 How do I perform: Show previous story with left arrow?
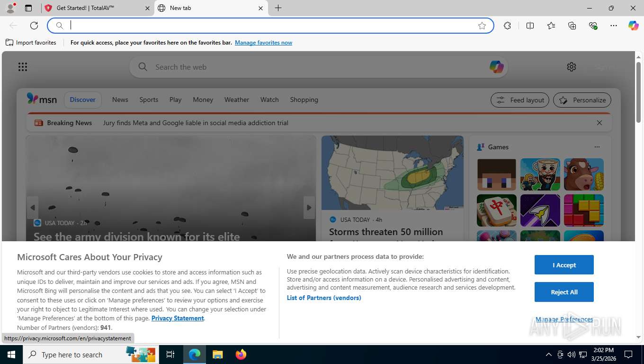tap(33, 208)
